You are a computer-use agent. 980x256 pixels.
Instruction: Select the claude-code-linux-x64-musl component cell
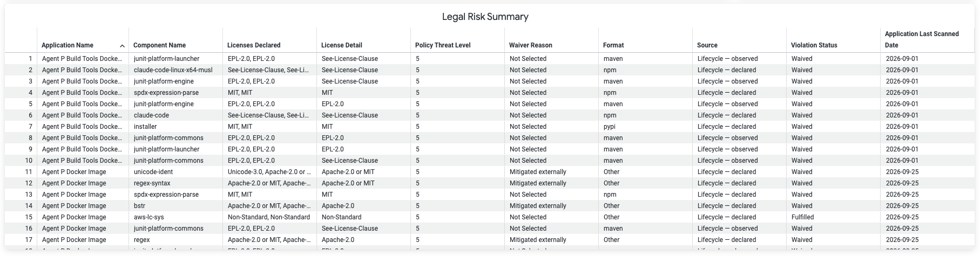point(175,70)
